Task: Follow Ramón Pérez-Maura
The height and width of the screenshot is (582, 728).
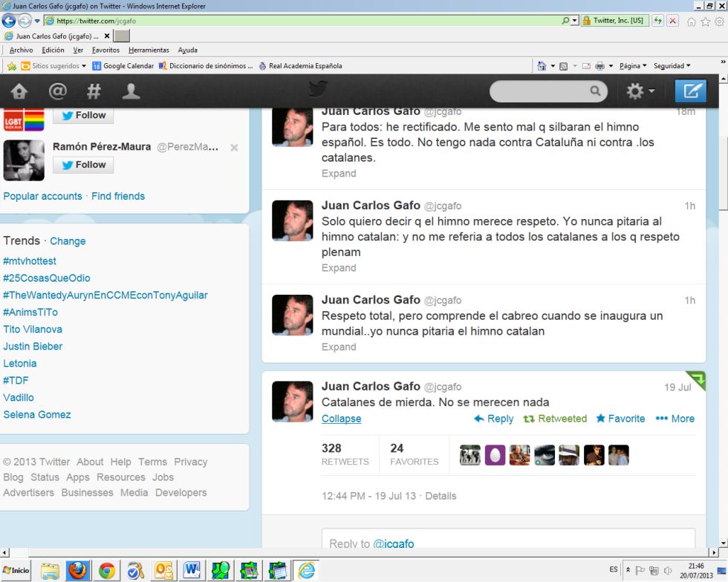Action: 83,165
